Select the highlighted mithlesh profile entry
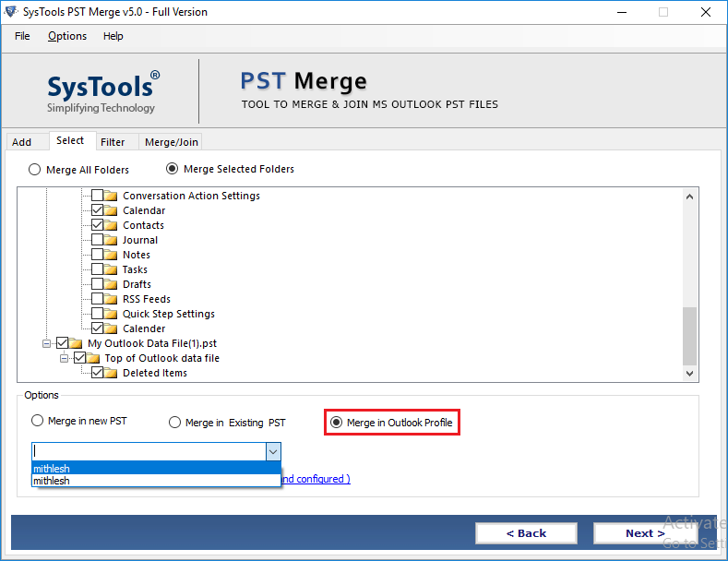 coord(156,468)
